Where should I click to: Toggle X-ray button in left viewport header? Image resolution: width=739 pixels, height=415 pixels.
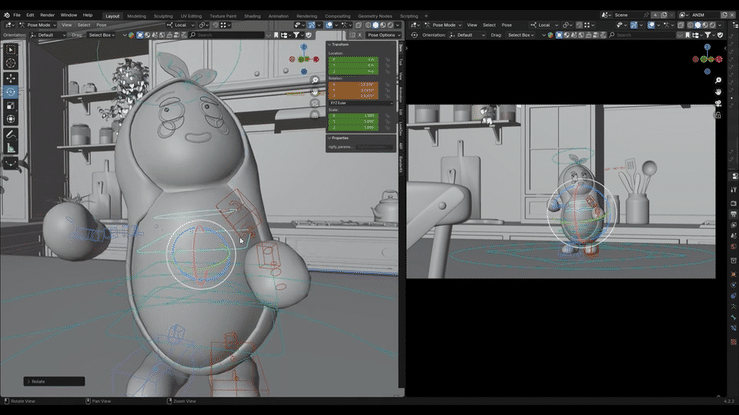point(359,25)
